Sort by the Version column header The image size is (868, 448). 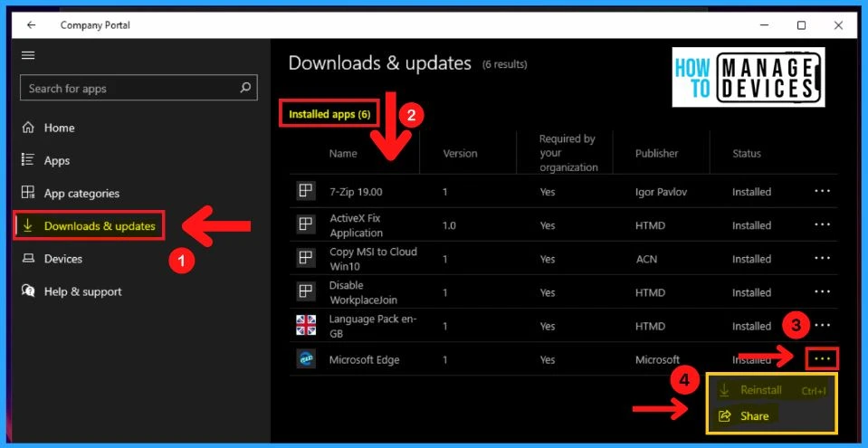coord(460,153)
